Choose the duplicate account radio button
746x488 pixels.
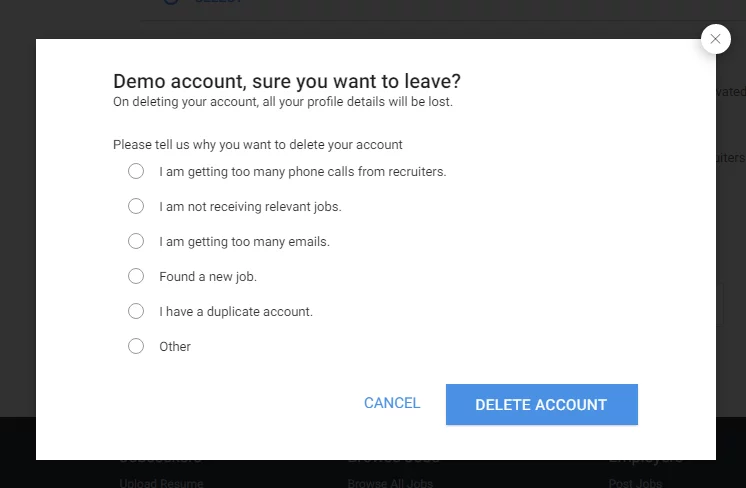coord(136,311)
